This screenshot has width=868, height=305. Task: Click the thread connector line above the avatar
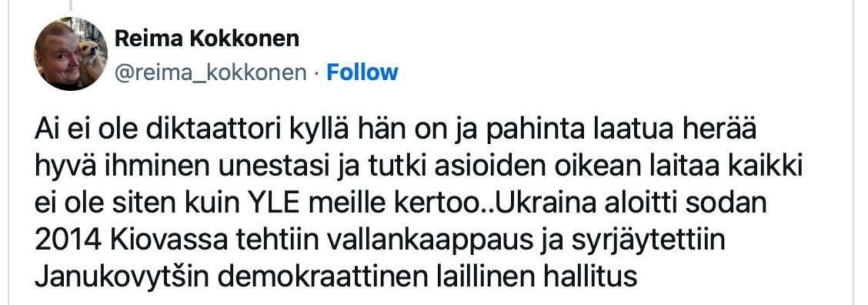click(71, 5)
